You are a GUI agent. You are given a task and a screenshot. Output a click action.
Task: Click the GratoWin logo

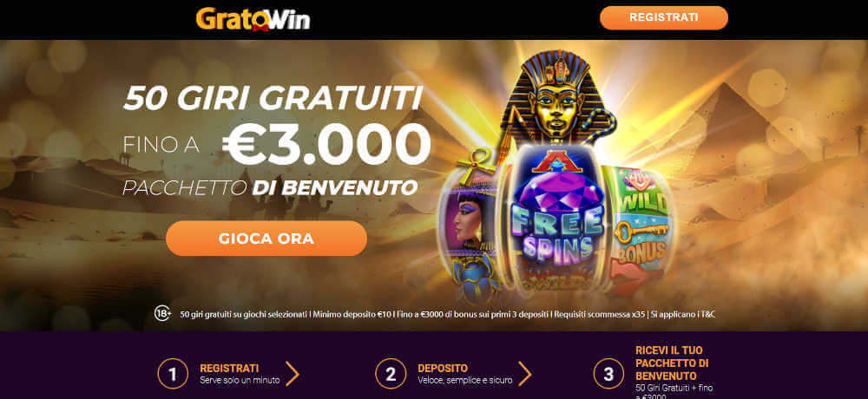[x=253, y=19]
